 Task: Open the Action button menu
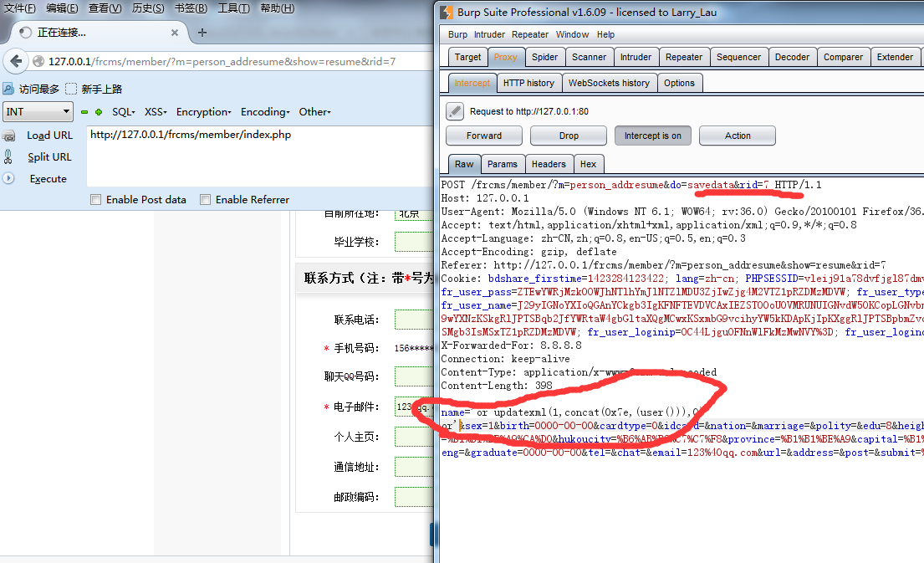tap(738, 136)
